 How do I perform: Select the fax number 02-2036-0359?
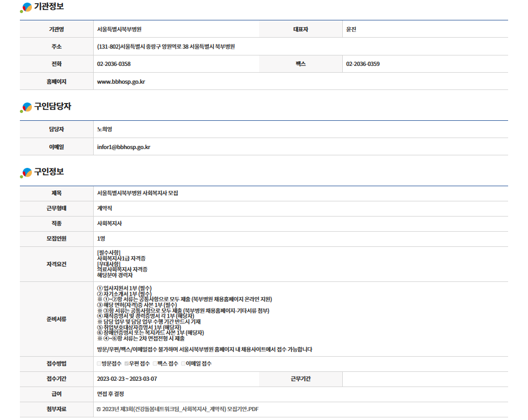[x=363, y=64]
